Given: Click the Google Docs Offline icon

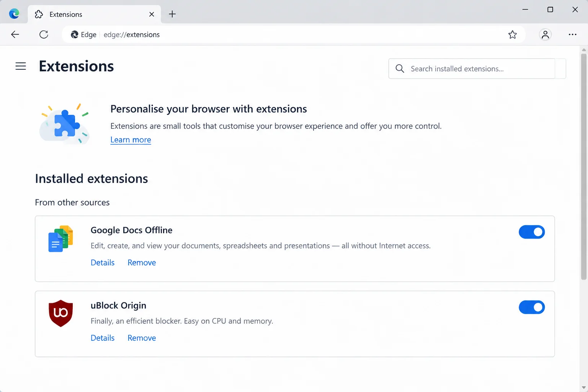Looking at the screenshot, I should tap(60, 238).
